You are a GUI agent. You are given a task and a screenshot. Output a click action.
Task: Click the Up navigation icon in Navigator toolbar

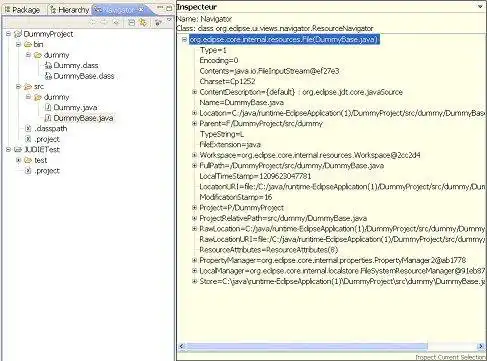(x=116, y=22)
